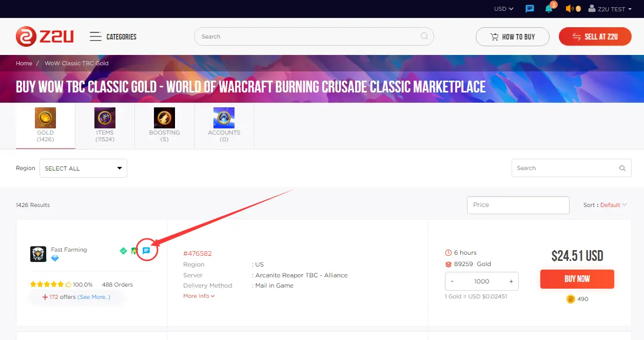Click the 1426 Results text

click(x=33, y=205)
